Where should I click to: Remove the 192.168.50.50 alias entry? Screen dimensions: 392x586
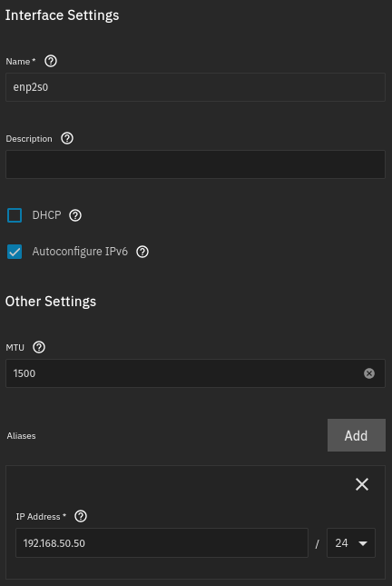click(x=362, y=484)
